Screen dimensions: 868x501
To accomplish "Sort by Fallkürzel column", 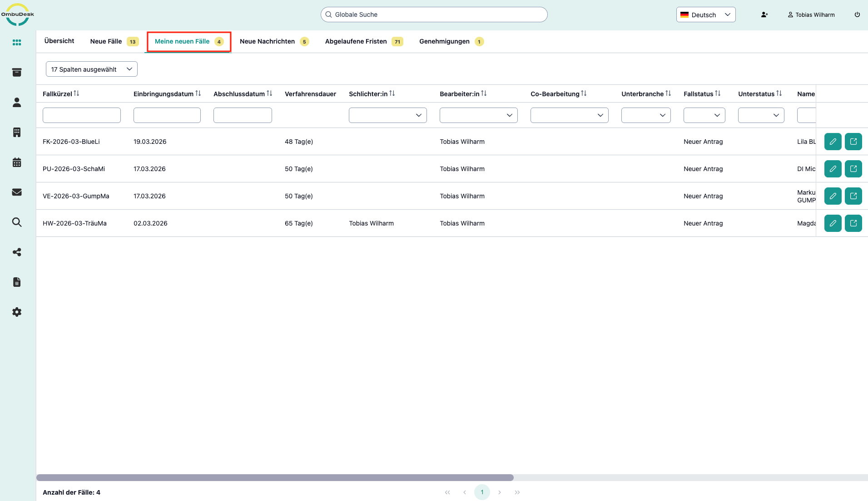I will [76, 93].
